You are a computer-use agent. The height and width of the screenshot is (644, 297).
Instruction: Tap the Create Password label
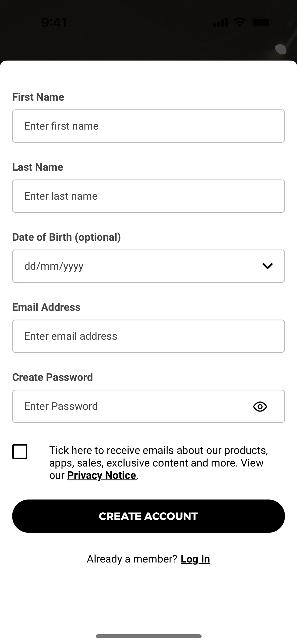click(52, 377)
